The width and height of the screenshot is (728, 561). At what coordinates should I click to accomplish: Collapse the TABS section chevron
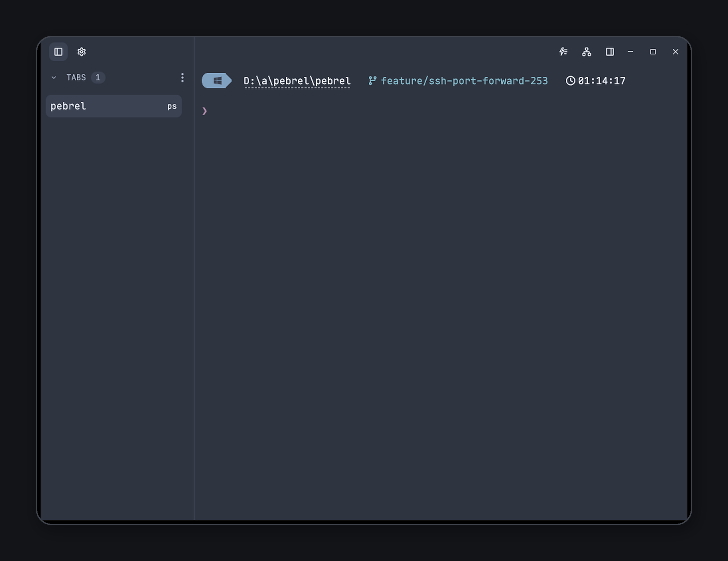click(x=54, y=78)
